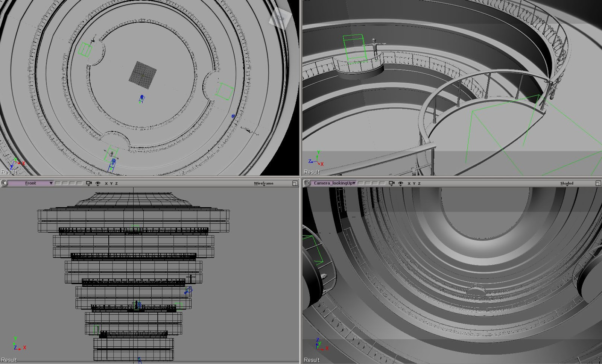The image size is (602, 364).
Task: Click first memo camera slot in Front viewport
Action: pos(58,183)
